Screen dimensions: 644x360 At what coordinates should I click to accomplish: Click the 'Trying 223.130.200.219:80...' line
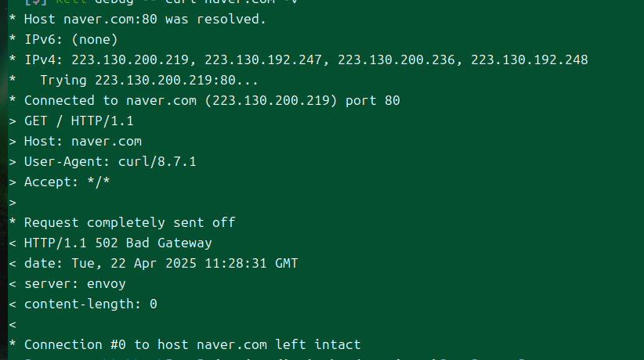click(149, 80)
